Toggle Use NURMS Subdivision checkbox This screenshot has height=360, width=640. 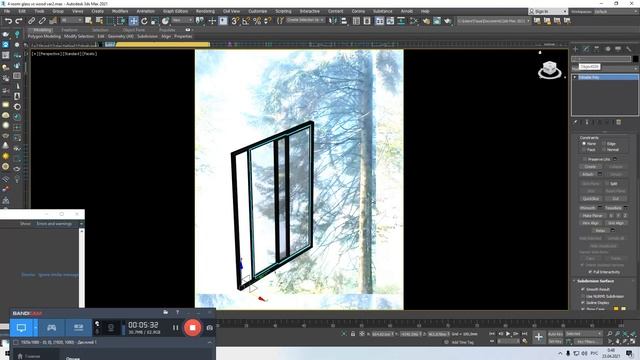tap(583, 296)
